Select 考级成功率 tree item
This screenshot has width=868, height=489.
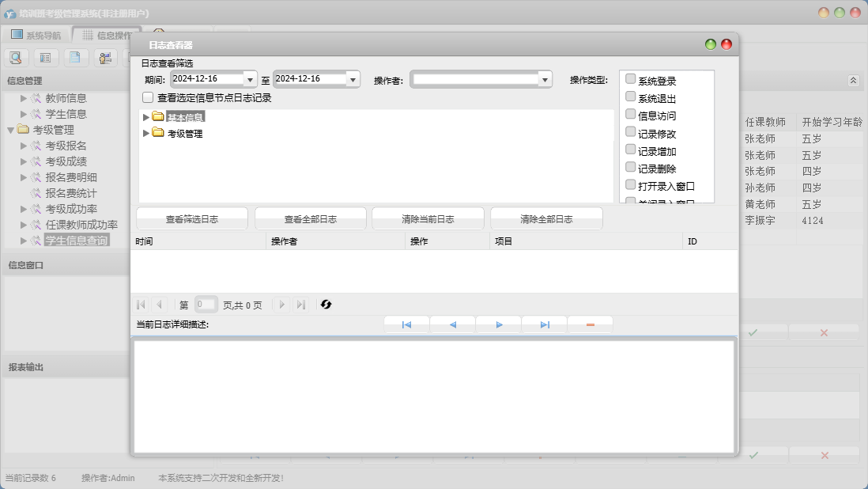[71, 209]
